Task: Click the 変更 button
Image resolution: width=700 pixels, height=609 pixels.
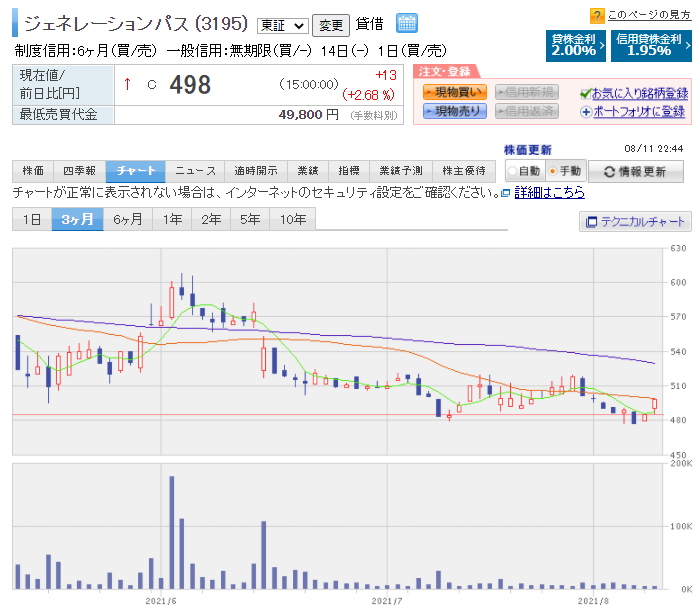Action: [x=331, y=25]
